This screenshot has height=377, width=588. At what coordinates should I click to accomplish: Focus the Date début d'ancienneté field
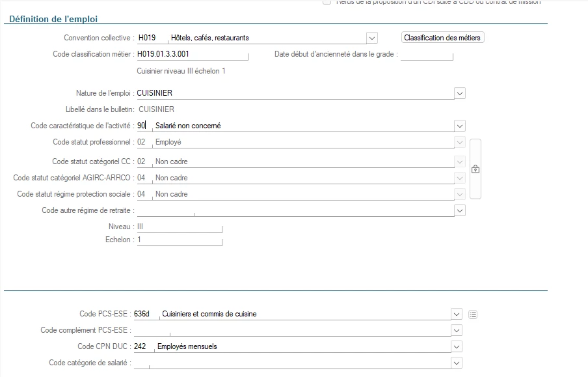tap(426, 55)
